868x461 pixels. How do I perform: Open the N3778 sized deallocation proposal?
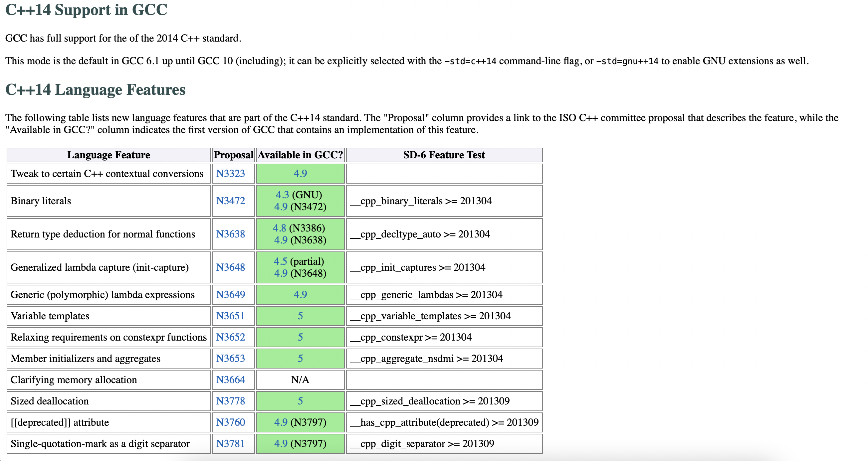230,401
